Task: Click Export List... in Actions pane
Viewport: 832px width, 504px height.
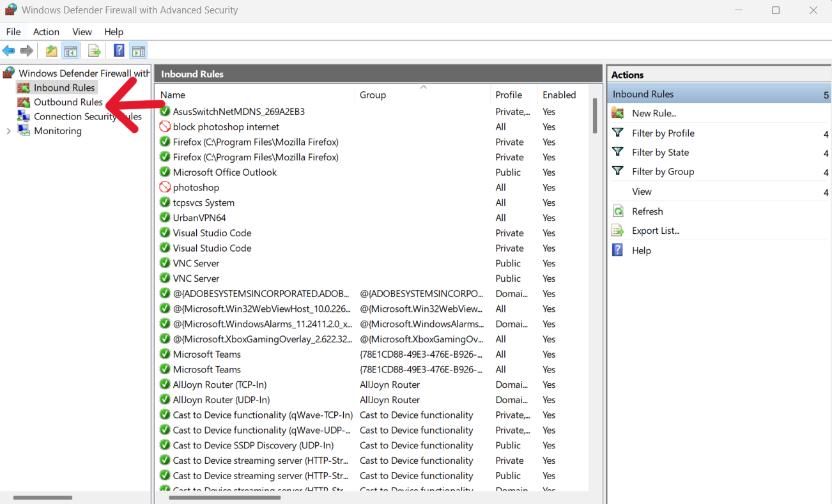Action: [656, 231]
